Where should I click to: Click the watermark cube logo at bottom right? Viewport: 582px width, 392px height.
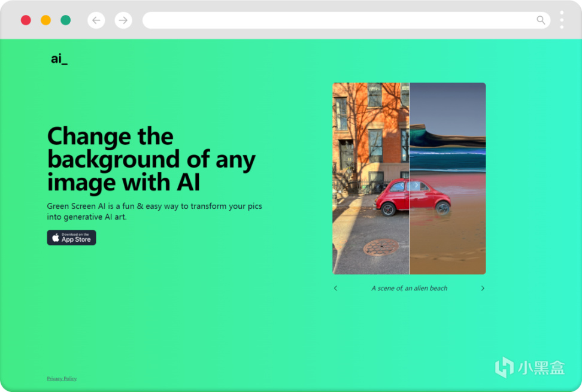(504, 367)
